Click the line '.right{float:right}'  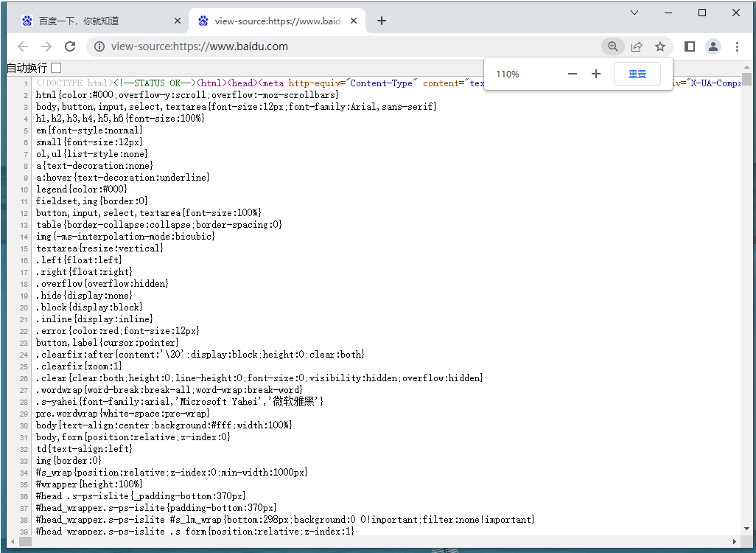point(85,271)
